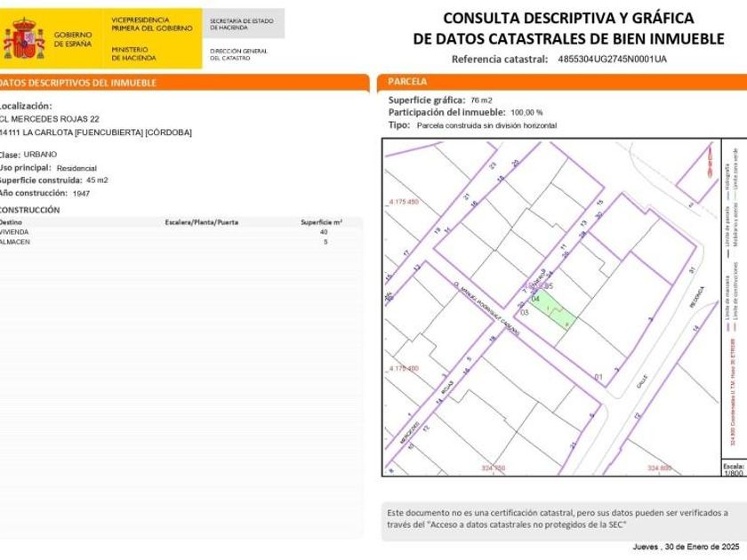This screenshot has height=560, width=747.
Task: Select graphic surface value '76 m2'
Action: point(481,100)
